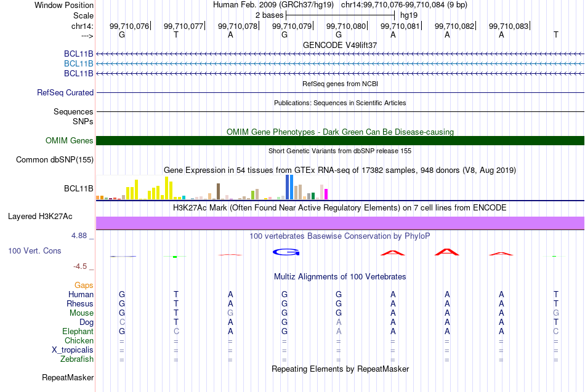Click the Layered H3K27Ac label
This screenshot has height=392, width=585.
tap(40, 217)
